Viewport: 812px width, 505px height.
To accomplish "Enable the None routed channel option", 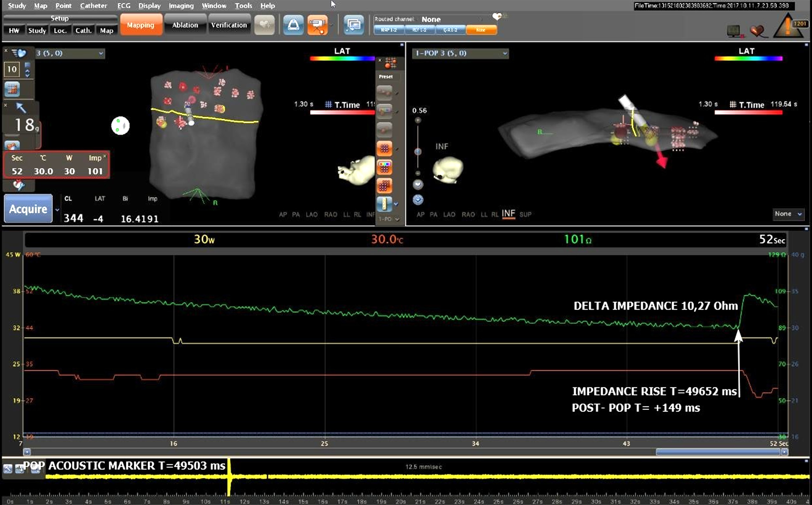I will coord(481,30).
